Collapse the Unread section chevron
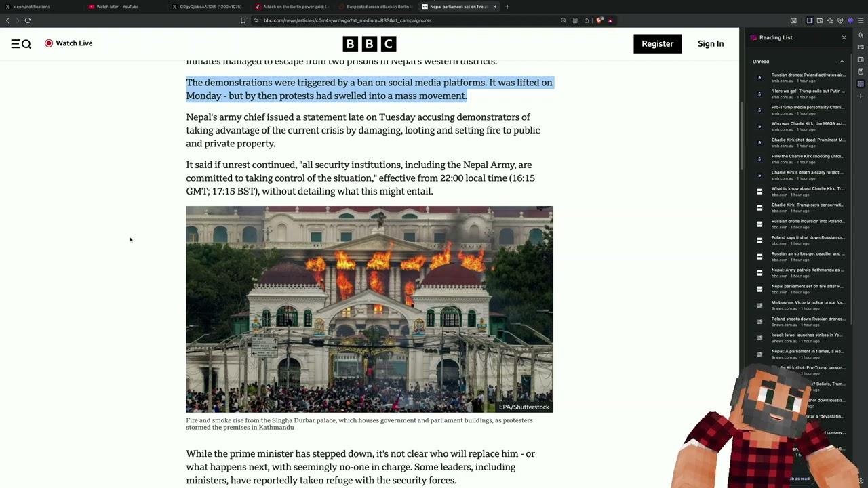This screenshot has height=488, width=868. (842, 62)
